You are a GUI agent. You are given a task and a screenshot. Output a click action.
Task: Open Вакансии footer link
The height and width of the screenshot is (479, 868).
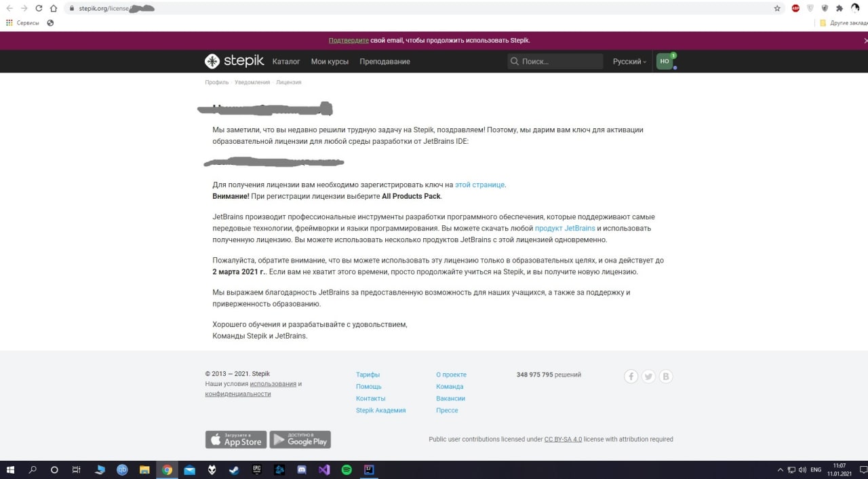click(x=450, y=398)
